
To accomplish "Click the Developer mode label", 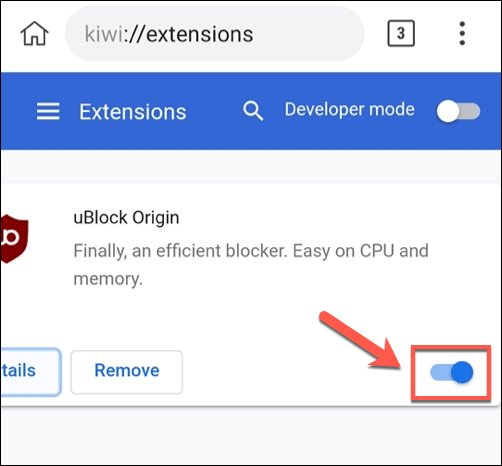I will pos(349,109).
